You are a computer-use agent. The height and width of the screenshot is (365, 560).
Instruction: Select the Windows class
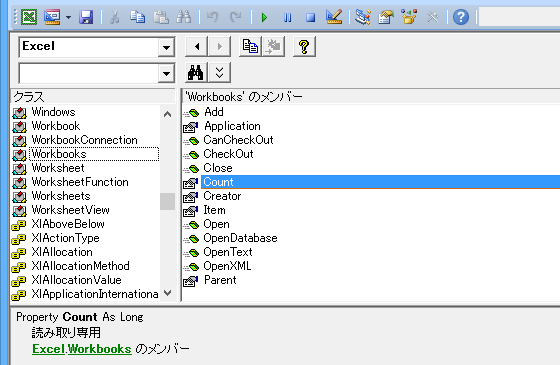(x=53, y=112)
